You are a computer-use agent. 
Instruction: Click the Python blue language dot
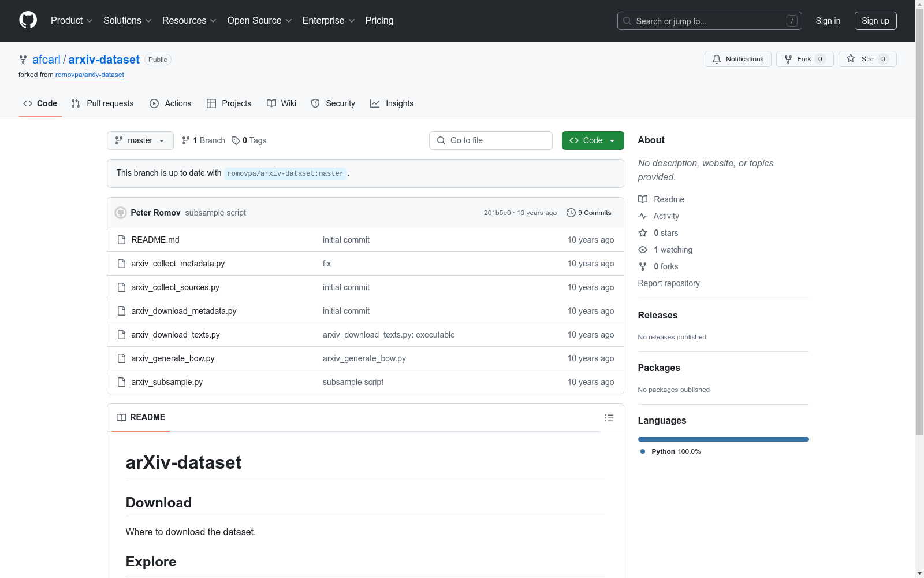[x=643, y=451]
